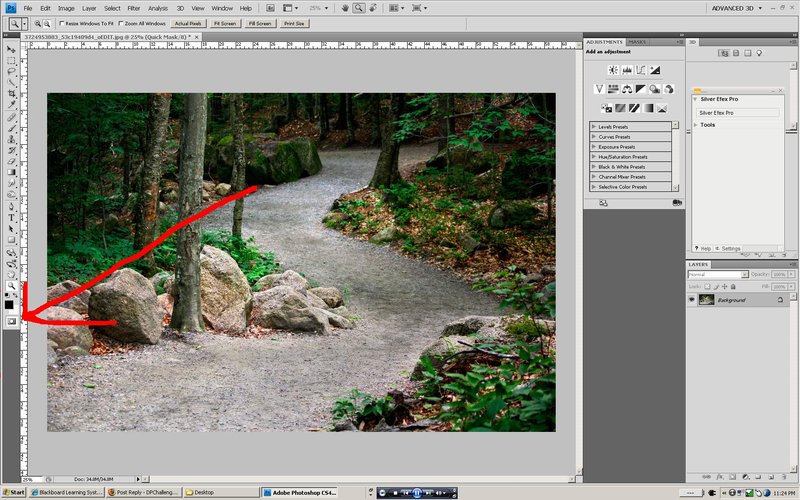Select the Eyedropper tool
This screenshot has width=800, height=500.
pyautogui.click(x=11, y=105)
